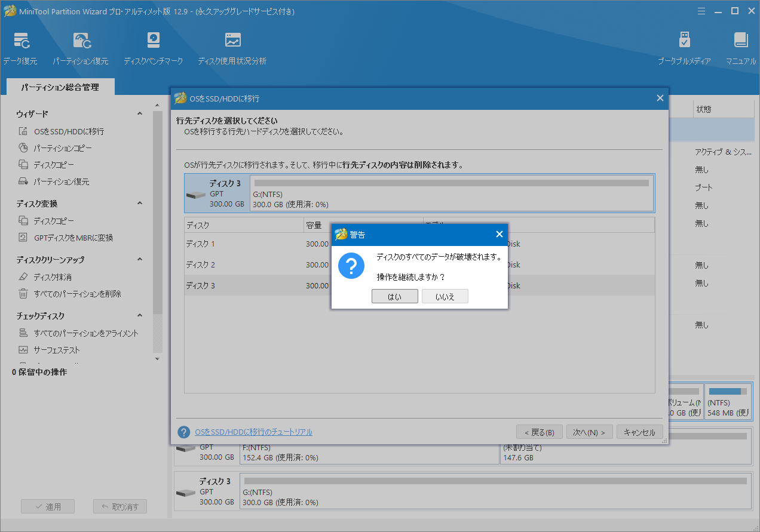Click the sidebar パーティション復元 icon
The height and width of the screenshot is (532, 760).
point(23,182)
